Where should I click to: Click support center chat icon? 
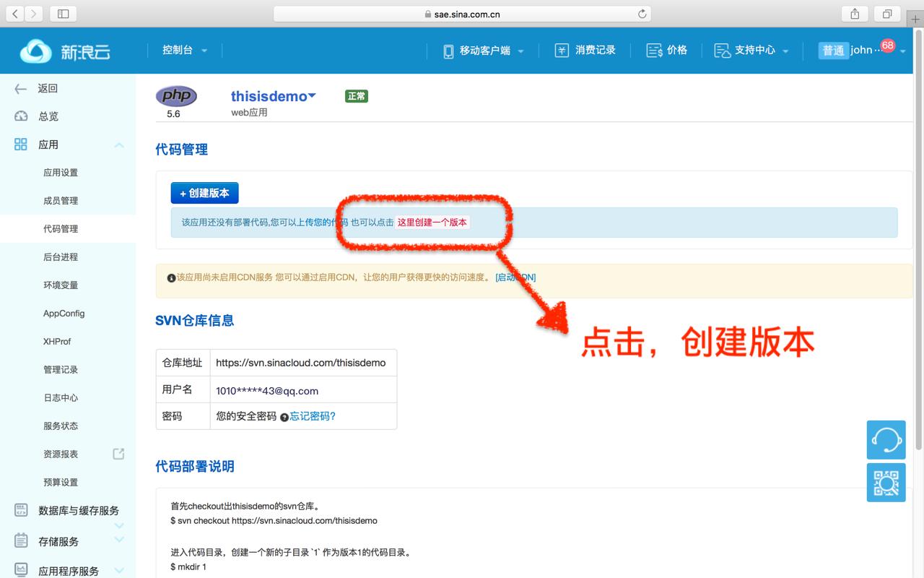pyautogui.click(x=722, y=51)
